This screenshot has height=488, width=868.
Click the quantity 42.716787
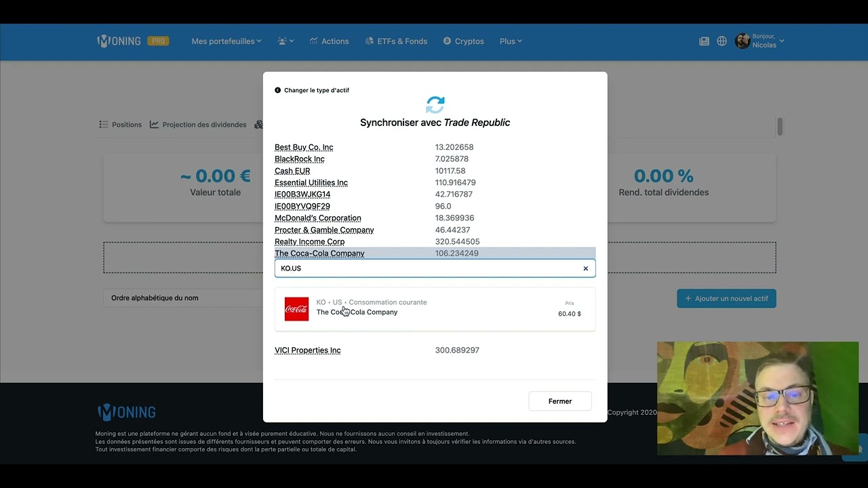pyautogui.click(x=454, y=195)
